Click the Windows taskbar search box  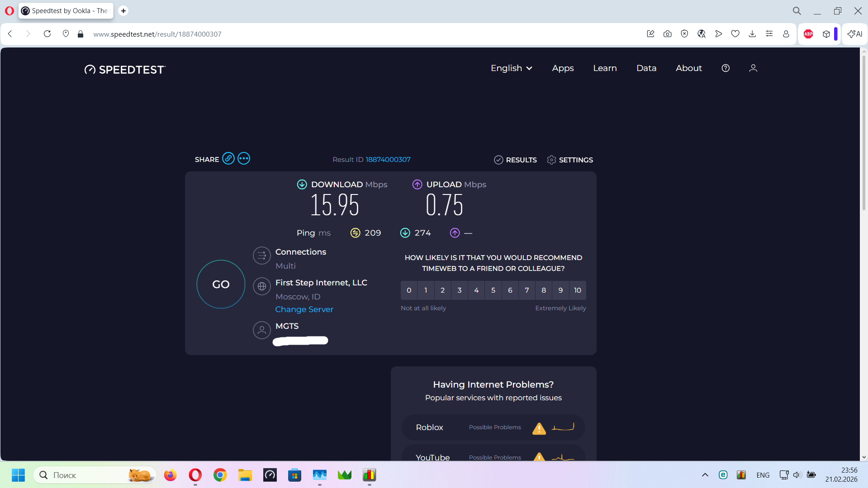click(x=95, y=475)
